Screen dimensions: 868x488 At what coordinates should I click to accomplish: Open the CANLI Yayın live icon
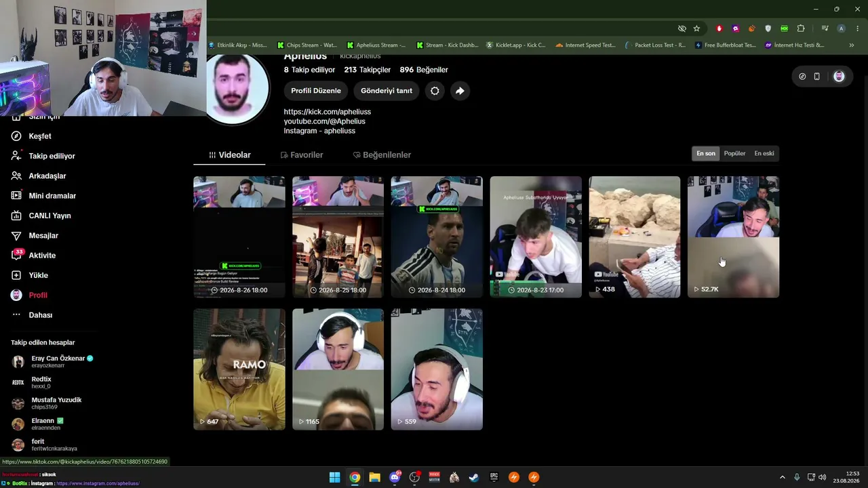16,216
